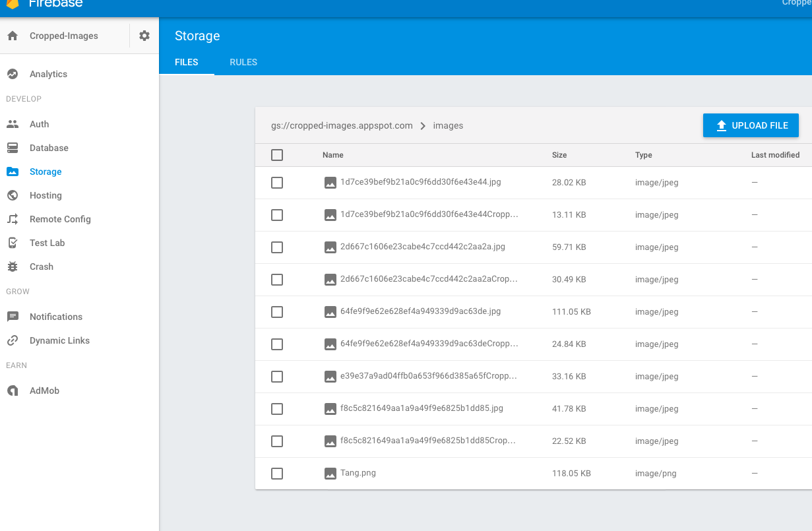Image resolution: width=812 pixels, height=531 pixels.
Task: Navigate to the images breadcrumb folder
Action: tap(448, 125)
